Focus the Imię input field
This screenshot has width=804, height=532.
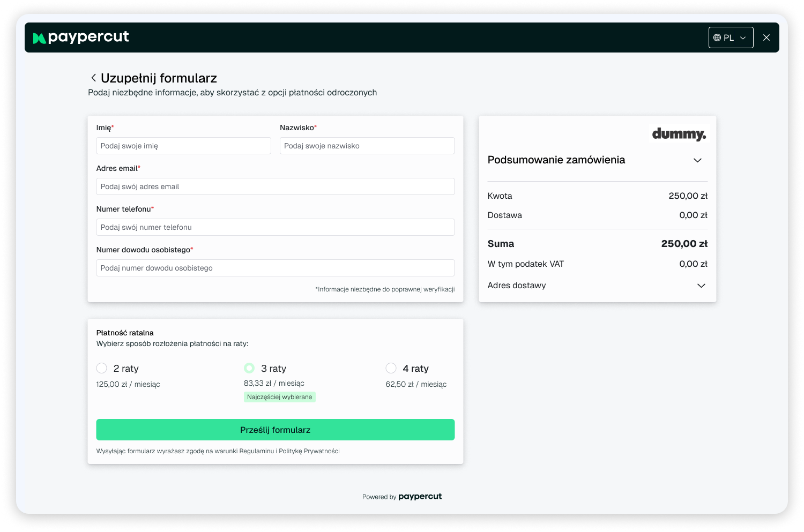coord(183,146)
